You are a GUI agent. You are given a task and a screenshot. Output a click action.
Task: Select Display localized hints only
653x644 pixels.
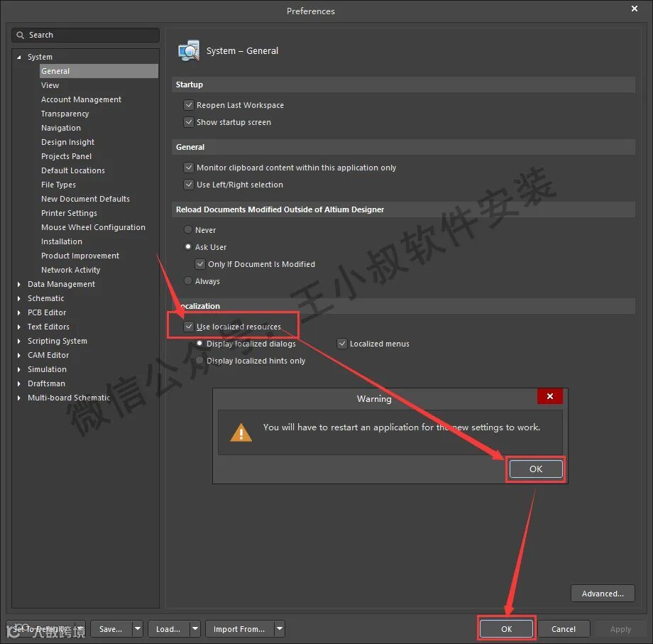point(199,360)
